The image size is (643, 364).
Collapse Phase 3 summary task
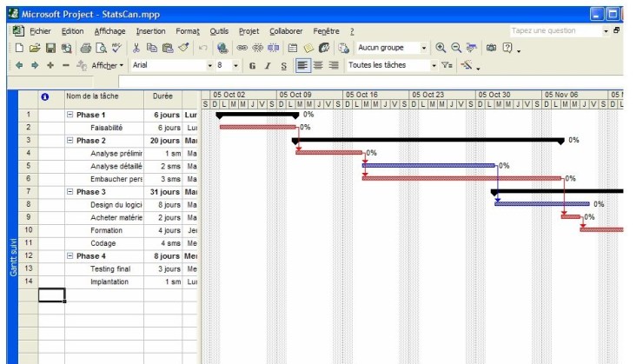[70, 191]
